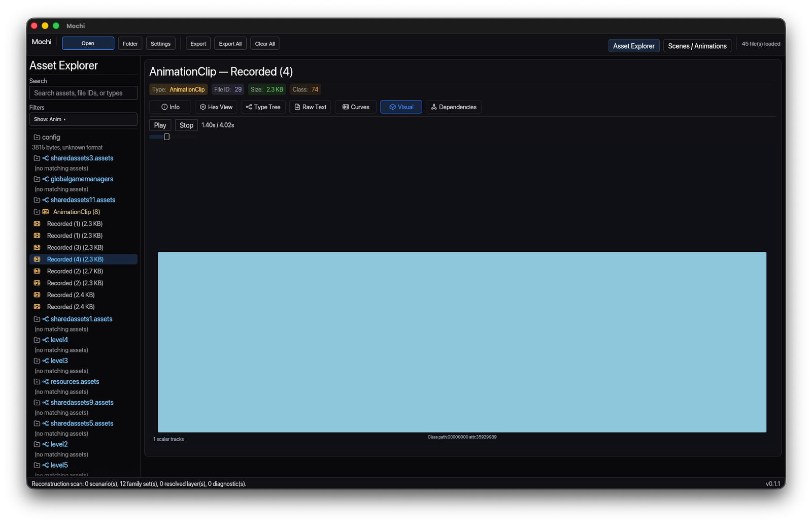Click the Size: 2.3 KB badge
Viewport: 812px width, 524px height.
[x=267, y=89]
